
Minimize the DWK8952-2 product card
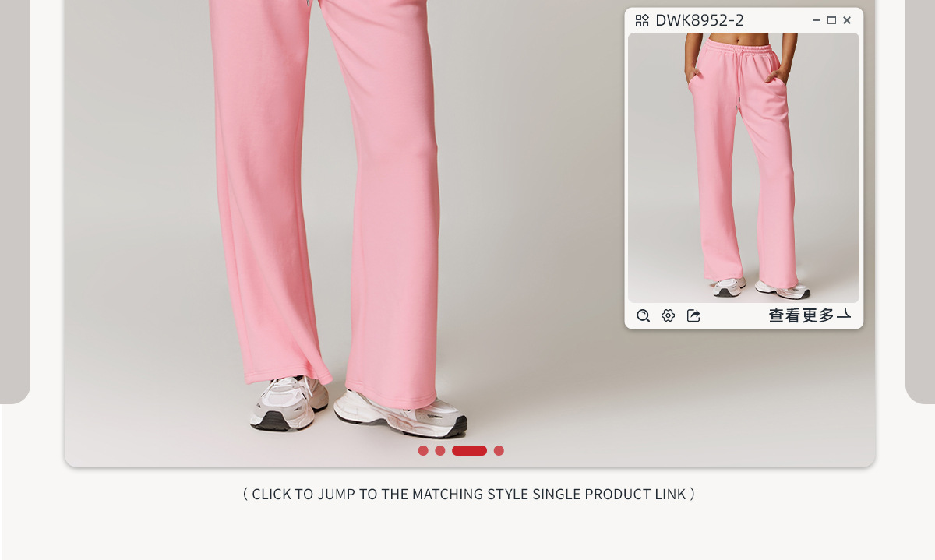pos(817,20)
